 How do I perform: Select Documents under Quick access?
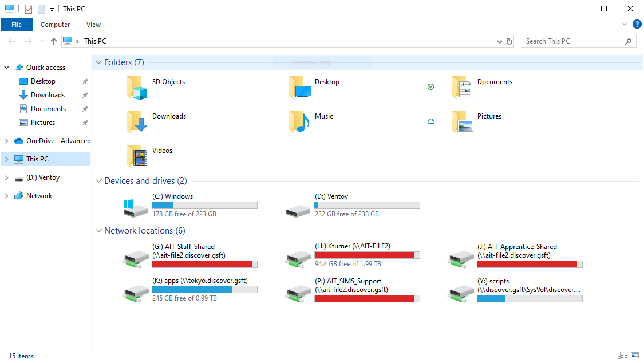click(x=48, y=109)
